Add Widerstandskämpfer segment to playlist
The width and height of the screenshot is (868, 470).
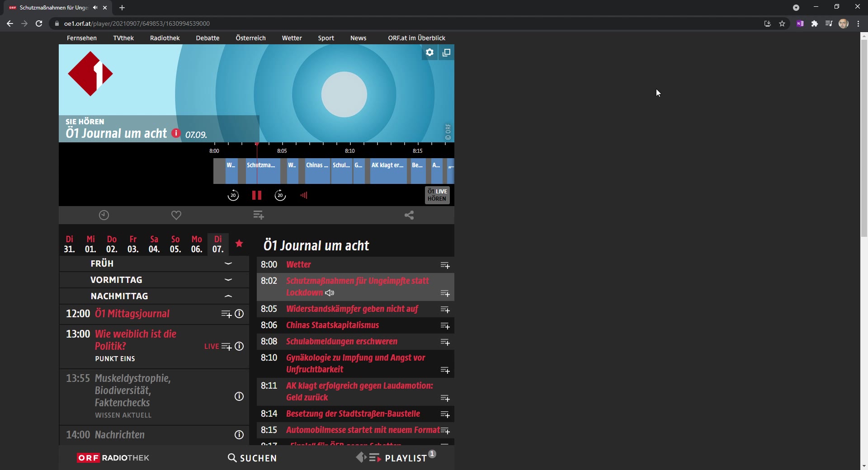click(445, 310)
